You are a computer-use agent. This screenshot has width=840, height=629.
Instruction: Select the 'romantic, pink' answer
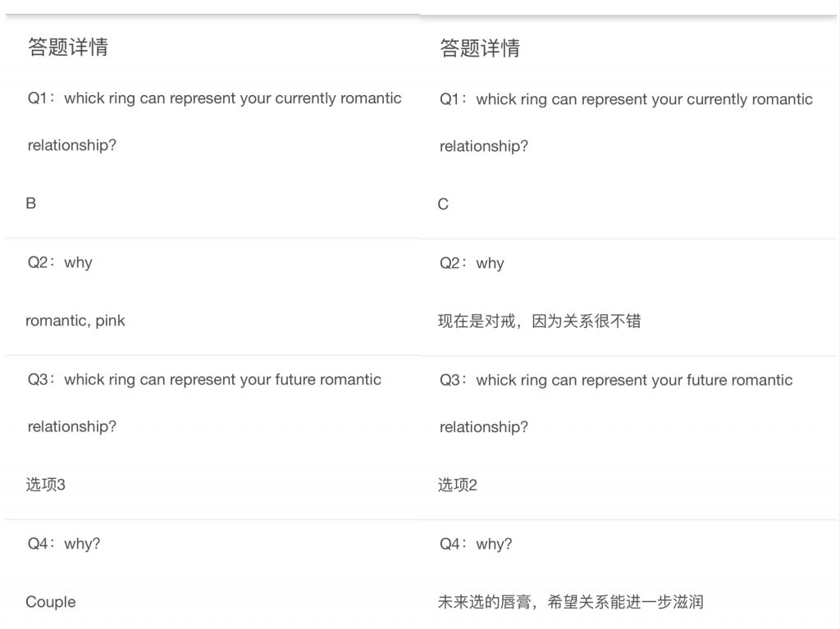pyautogui.click(x=75, y=321)
